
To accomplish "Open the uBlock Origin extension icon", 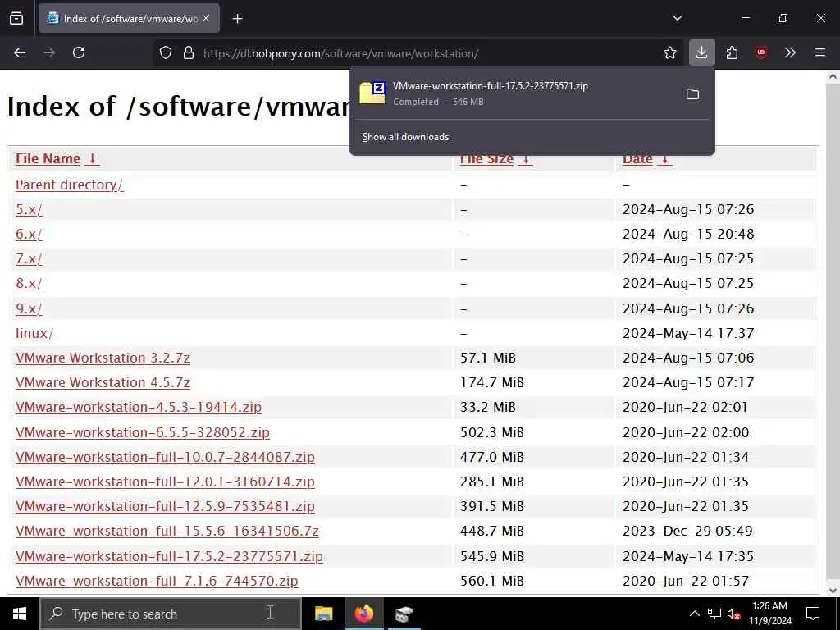I will 761,52.
